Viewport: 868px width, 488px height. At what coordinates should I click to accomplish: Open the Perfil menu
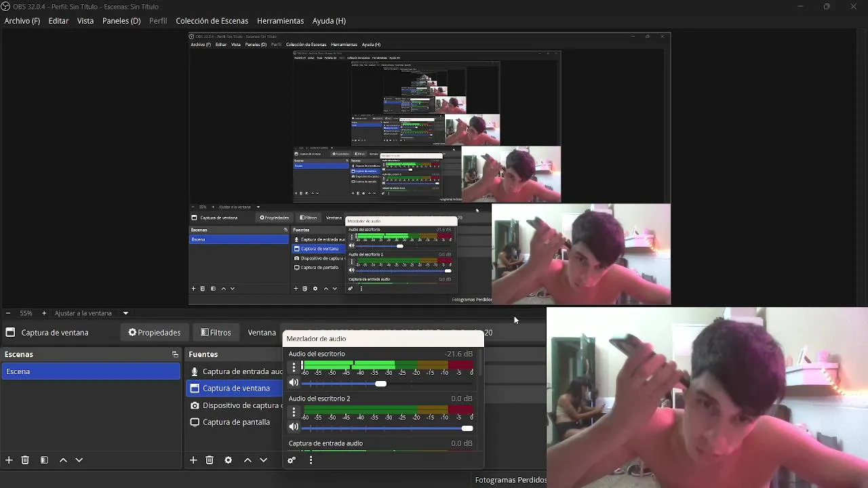(158, 21)
